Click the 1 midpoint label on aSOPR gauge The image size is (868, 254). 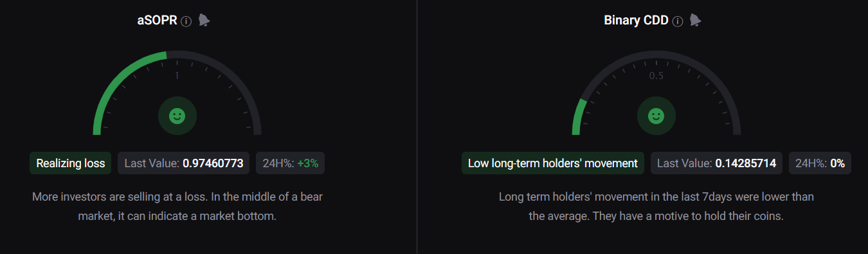click(x=177, y=75)
